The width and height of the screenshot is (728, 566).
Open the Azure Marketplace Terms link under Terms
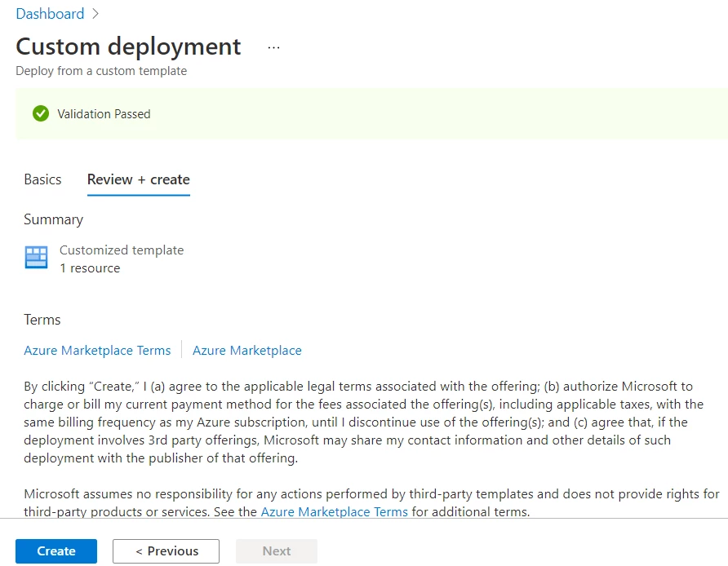click(97, 350)
